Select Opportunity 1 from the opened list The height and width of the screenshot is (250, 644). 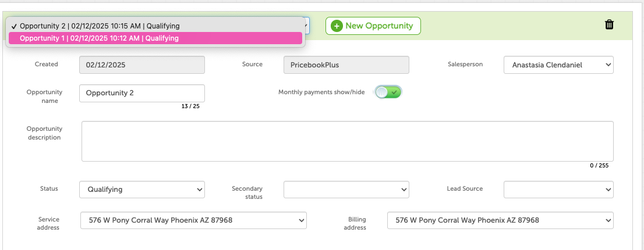click(155, 38)
